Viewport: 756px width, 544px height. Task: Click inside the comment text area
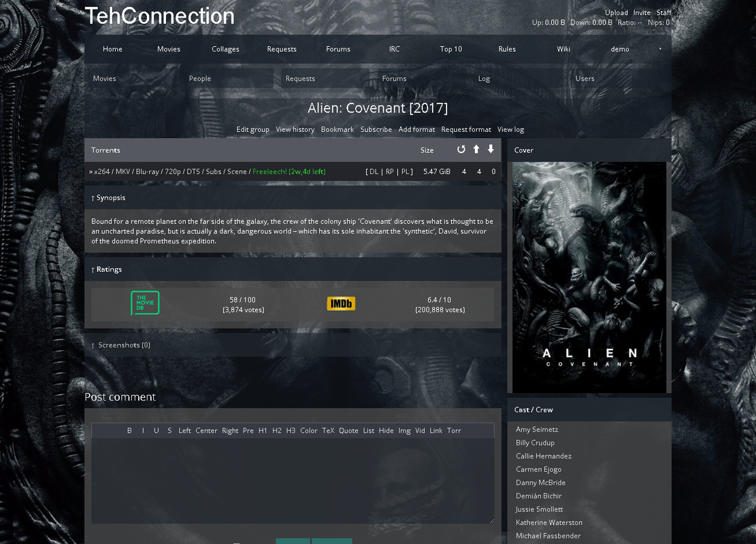(x=293, y=480)
